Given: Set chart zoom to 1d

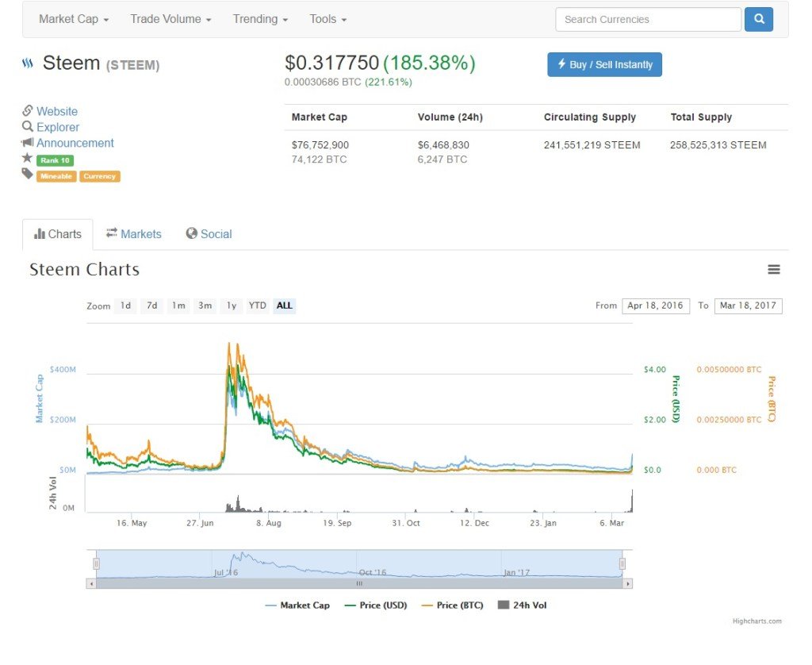Looking at the screenshot, I should pos(126,306).
